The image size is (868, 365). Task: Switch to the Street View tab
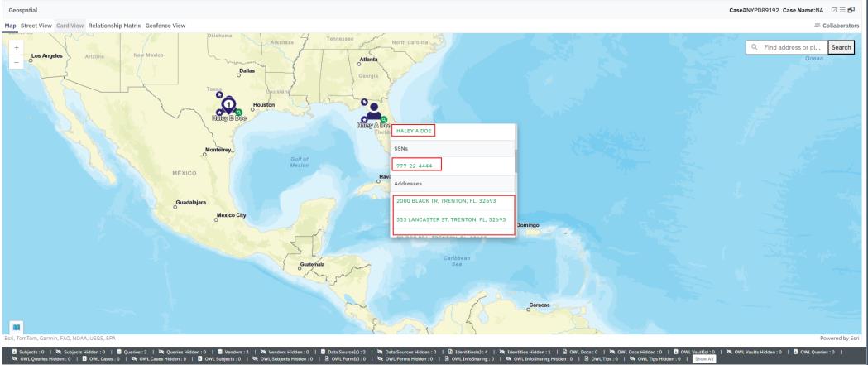click(x=36, y=26)
